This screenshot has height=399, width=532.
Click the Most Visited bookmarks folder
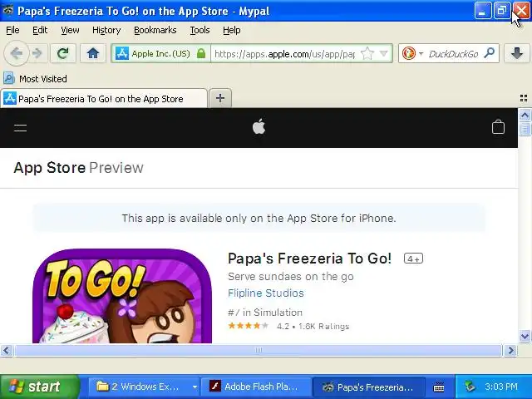(35, 79)
